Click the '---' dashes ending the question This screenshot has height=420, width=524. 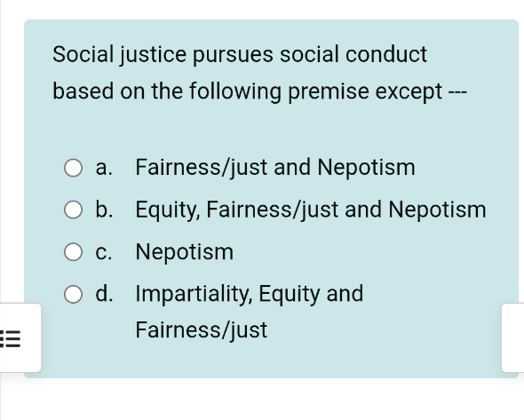coord(457,93)
